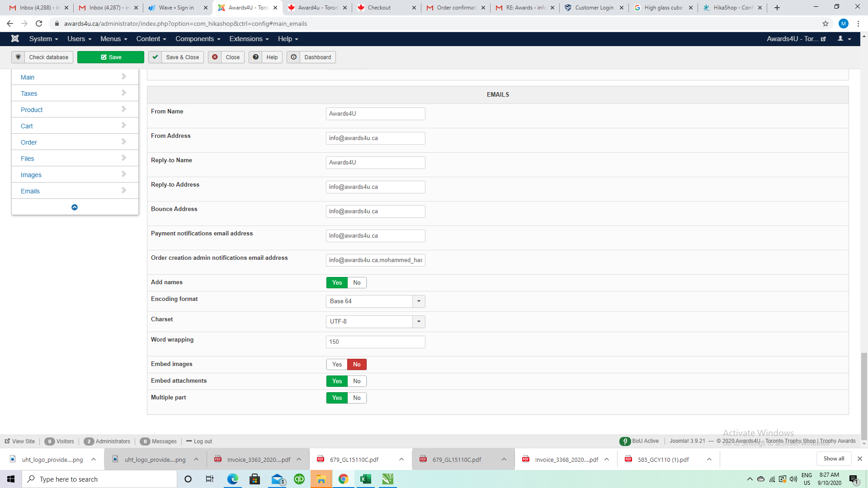This screenshot has width=868, height=488.
Task: Click the Check database shield icon
Action: click(x=18, y=57)
